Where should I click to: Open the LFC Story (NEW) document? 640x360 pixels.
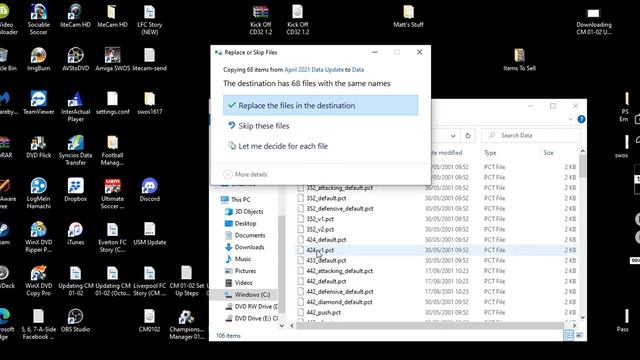click(x=149, y=20)
